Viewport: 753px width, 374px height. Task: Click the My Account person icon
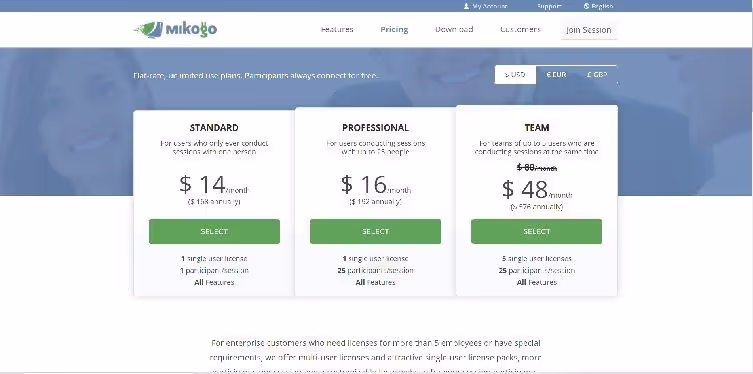[466, 6]
